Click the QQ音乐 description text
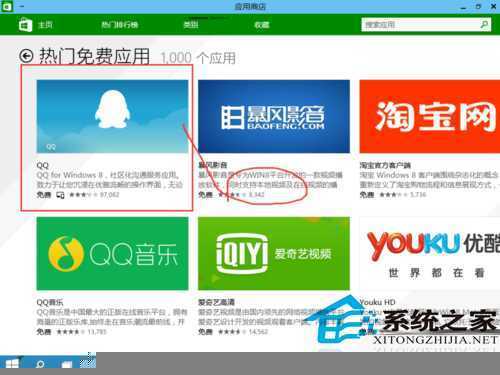This screenshot has width=500, height=375. (x=111, y=317)
